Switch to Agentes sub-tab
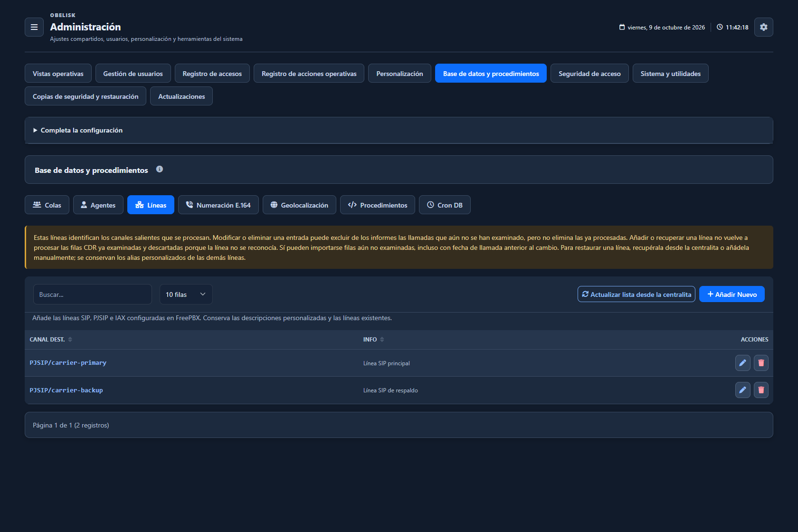 (98, 205)
